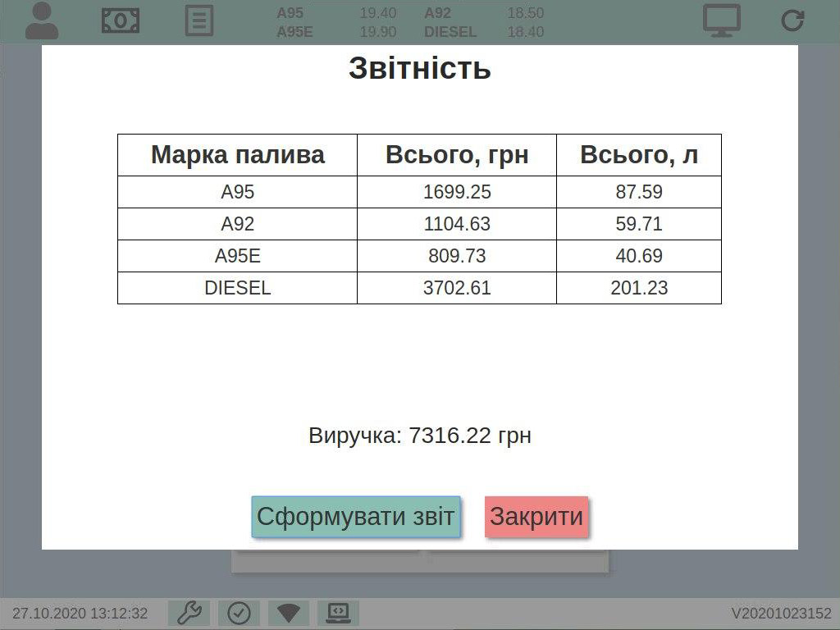Click the refresh arrow icon
This screenshot has width=840, height=630.
click(x=792, y=21)
